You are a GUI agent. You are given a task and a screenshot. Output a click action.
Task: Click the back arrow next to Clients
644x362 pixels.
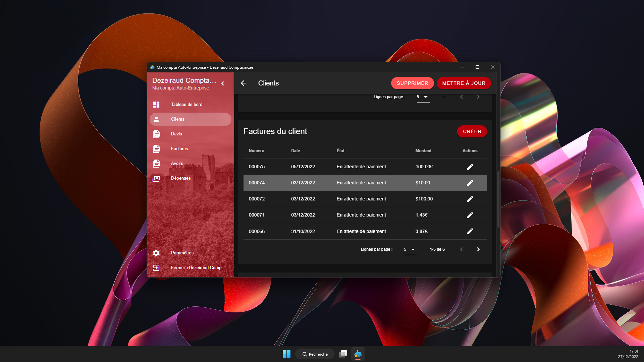[x=244, y=83]
